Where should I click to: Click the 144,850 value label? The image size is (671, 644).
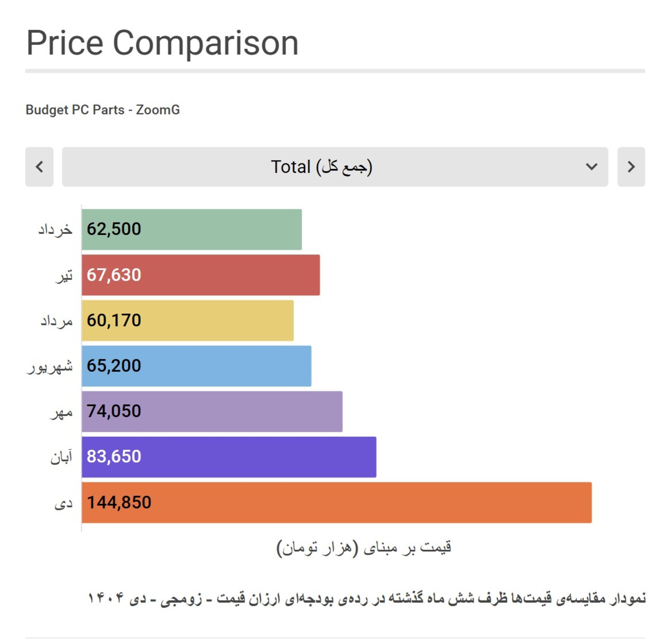(119, 503)
